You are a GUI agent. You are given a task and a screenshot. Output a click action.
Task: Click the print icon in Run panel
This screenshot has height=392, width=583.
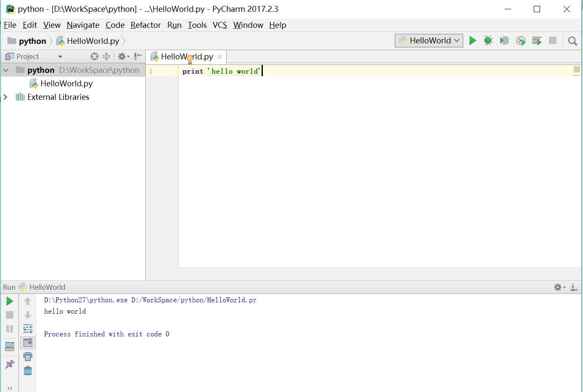click(x=28, y=357)
